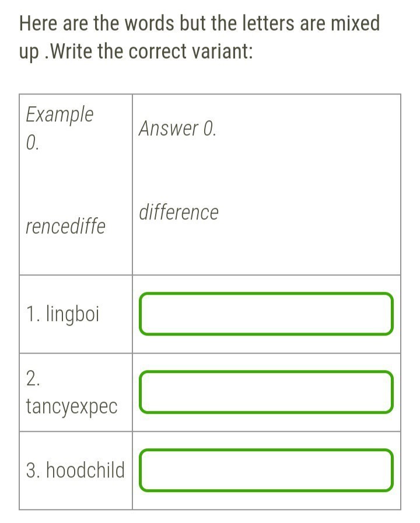The image size is (420, 523).
Task: Focus the answer field for tancyexpec
Action: coord(266,392)
